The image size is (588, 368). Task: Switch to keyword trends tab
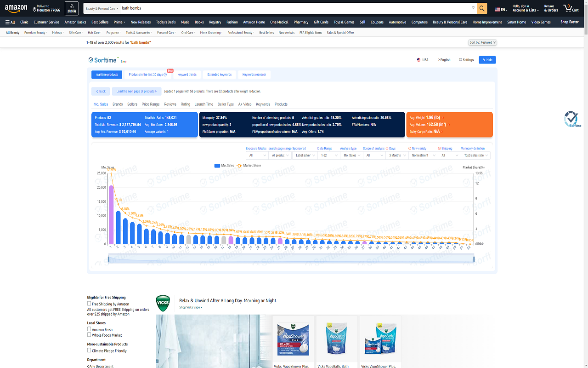[x=187, y=75]
